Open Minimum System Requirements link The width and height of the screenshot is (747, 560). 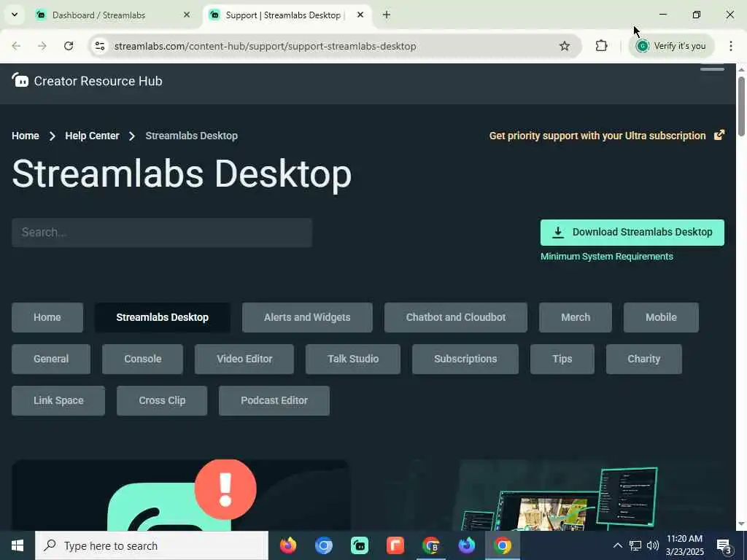[606, 256]
